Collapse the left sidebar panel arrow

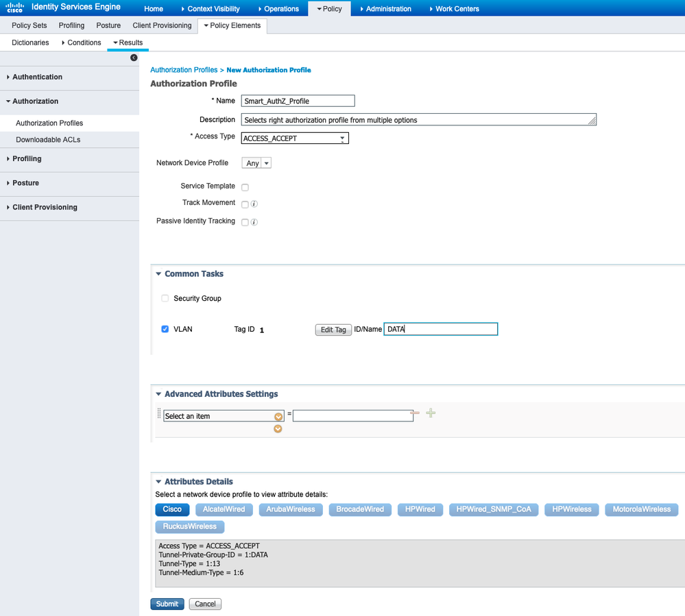(134, 58)
